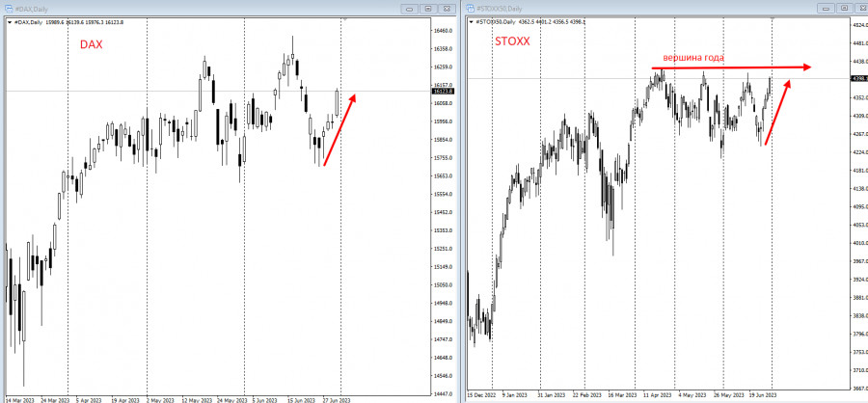Click the 5 Jun 2023 date on DAX axis
This screenshot has width=868, height=403.
click(264, 399)
